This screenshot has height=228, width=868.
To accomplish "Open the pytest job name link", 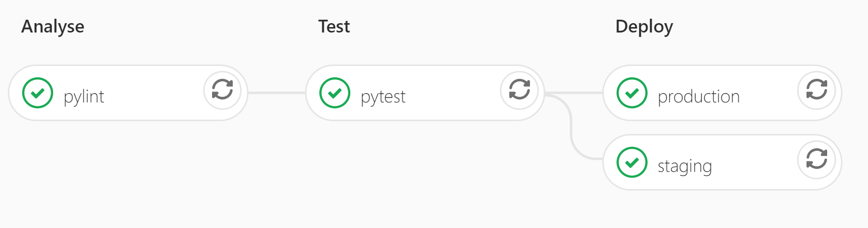I will tap(383, 97).
